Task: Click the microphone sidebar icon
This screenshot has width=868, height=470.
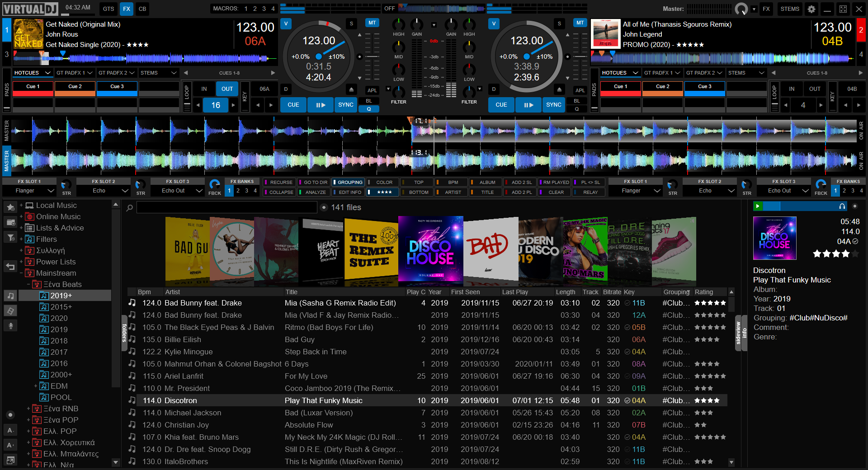Action: [10, 326]
